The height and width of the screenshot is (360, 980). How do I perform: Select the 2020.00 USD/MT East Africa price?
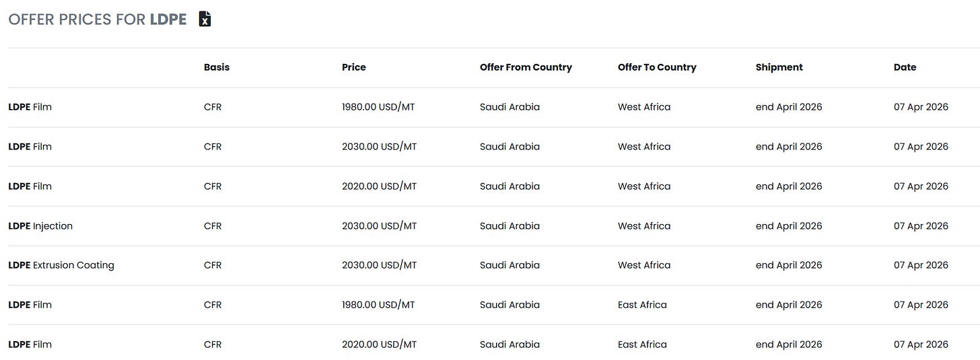coord(379,345)
